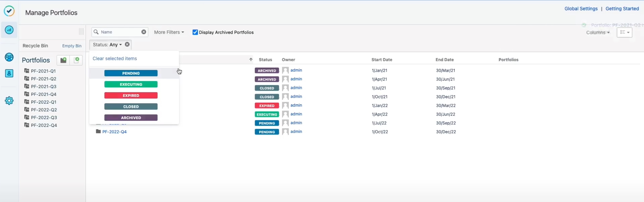Open the Columns dropdown
The image size is (644, 202).
pyautogui.click(x=598, y=33)
